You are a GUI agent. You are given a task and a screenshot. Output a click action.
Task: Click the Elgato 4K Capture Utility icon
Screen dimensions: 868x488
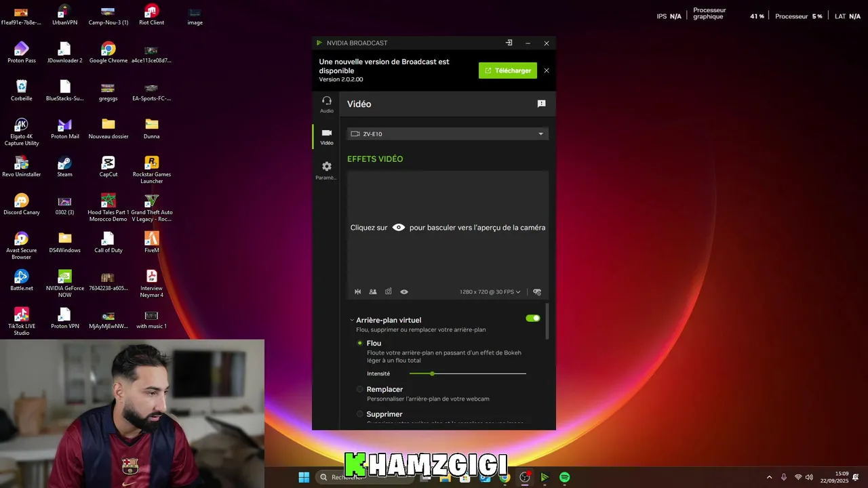coord(22,132)
